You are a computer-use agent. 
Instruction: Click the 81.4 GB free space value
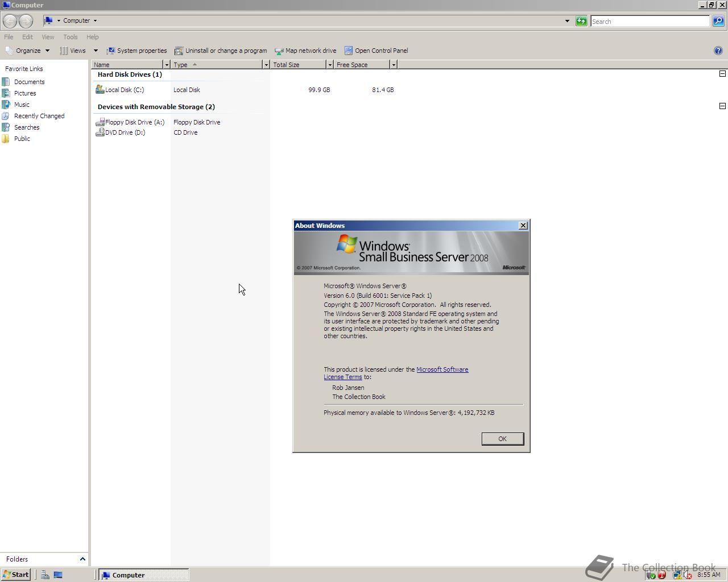pos(383,90)
